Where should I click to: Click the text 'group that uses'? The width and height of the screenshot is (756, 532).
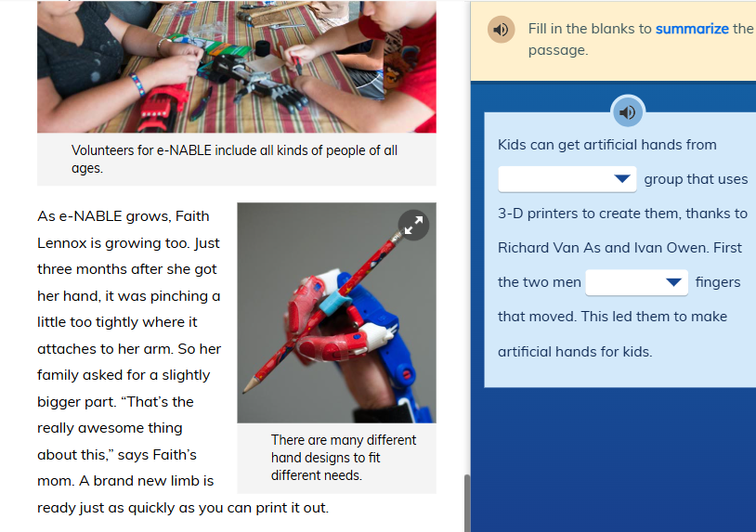click(x=696, y=179)
